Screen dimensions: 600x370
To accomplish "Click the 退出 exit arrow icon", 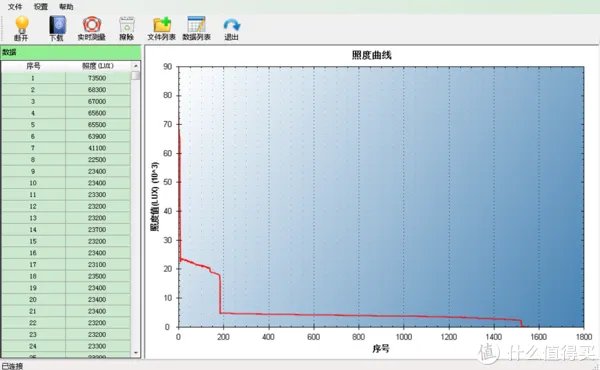I will pyautogui.click(x=232, y=25).
